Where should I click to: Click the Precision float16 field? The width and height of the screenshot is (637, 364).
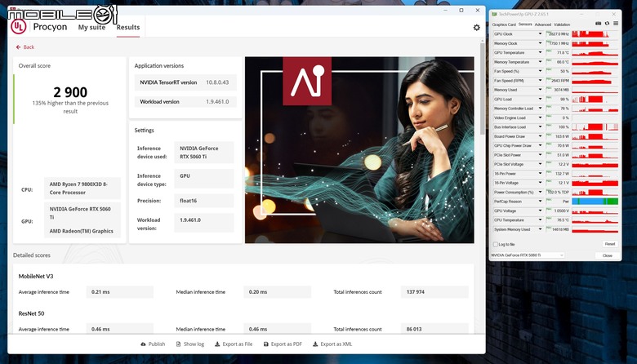[x=204, y=201]
